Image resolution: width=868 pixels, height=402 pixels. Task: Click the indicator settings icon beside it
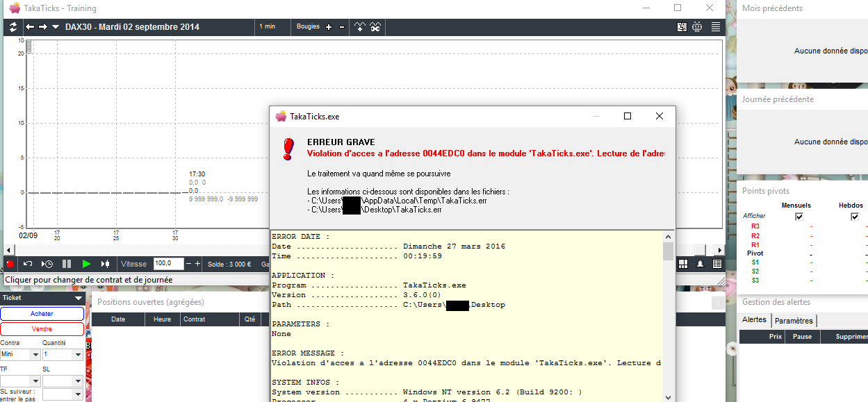[x=375, y=27]
